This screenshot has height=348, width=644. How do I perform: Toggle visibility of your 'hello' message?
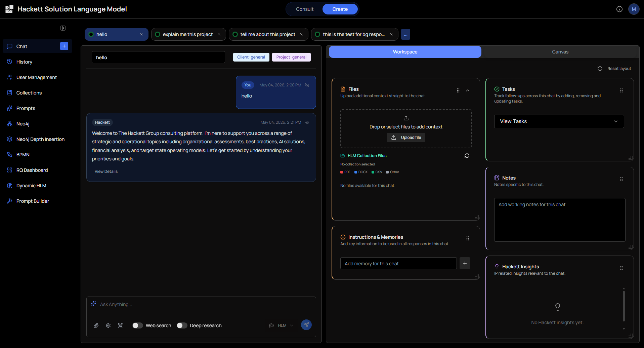[307, 85]
